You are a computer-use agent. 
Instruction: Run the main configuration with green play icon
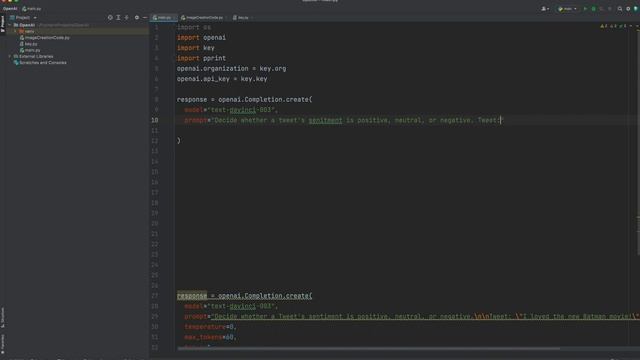585,9
